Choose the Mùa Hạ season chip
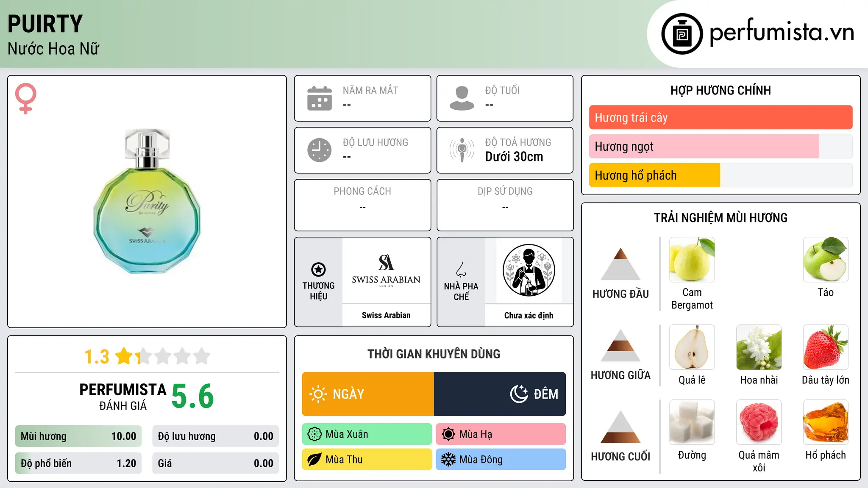 (x=501, y=434)
